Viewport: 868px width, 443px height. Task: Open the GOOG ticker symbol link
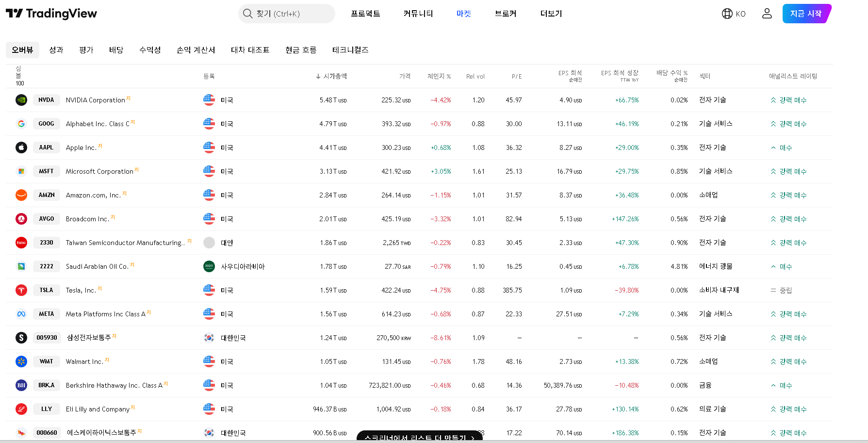[x=47, y=124]
